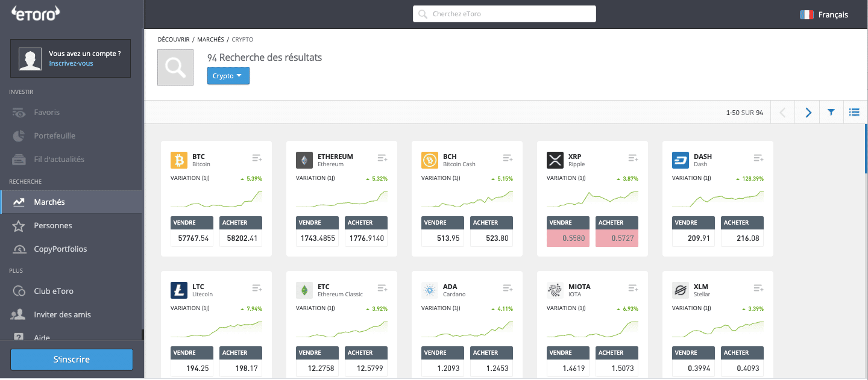Image resolution: width=868 pixels, height=380 pixels.
Task: Click the Ethereum coin icon
Action: click(304, 160)
